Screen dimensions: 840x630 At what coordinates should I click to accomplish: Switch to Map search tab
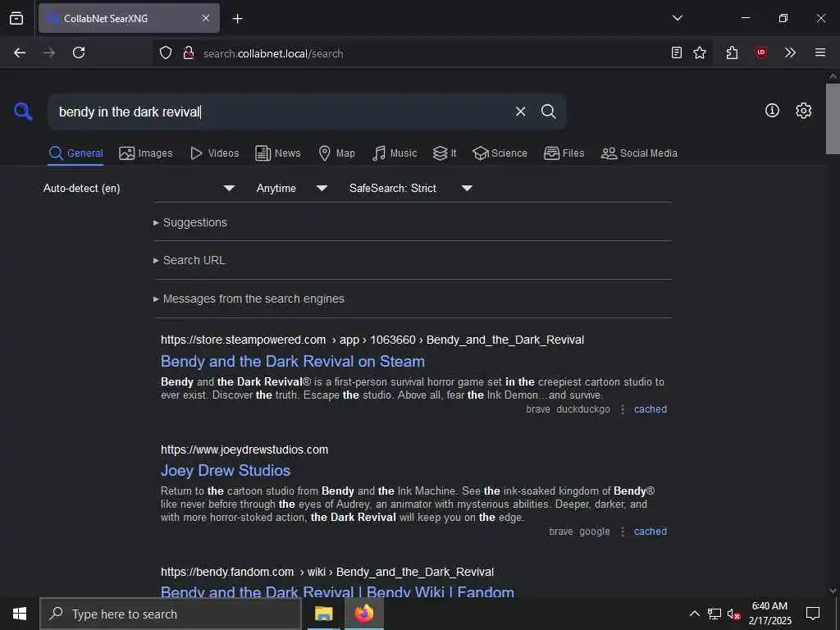336,153
